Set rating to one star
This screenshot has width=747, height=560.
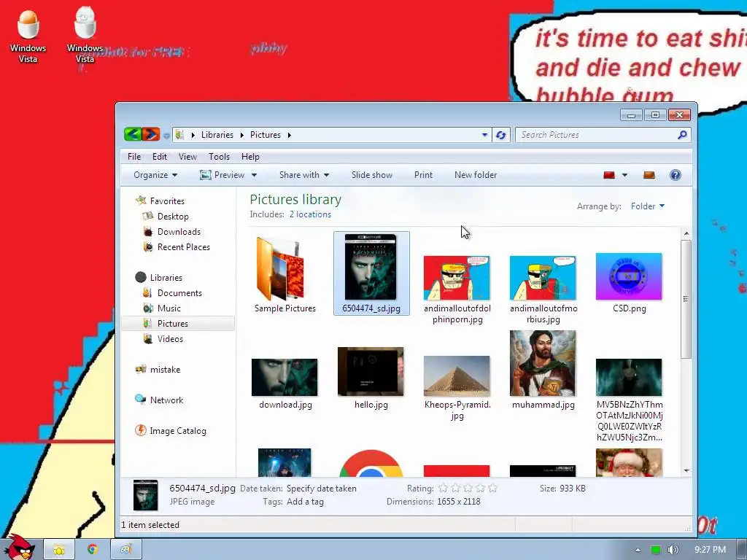[x=443, y=488]
